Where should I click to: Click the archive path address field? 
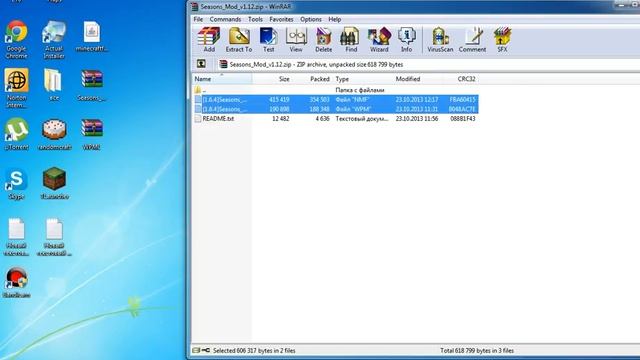click(x=428, y=64)
